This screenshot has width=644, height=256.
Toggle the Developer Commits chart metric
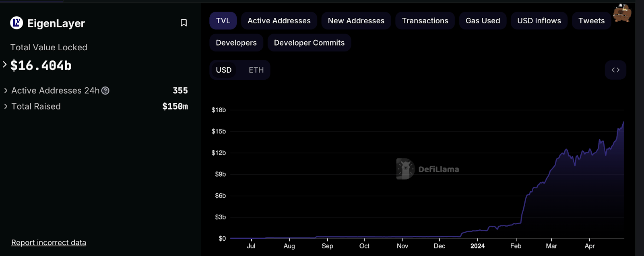pyautogui.click(x=309, y=43)
